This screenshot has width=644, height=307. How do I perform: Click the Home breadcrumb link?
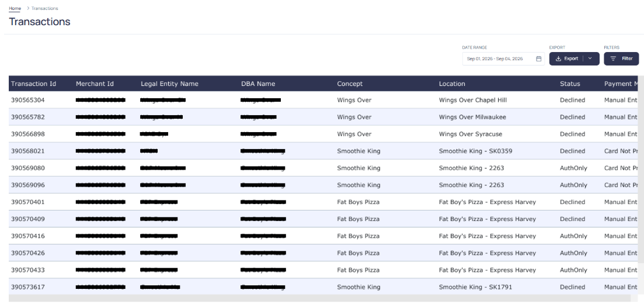(x=15, y=8)
